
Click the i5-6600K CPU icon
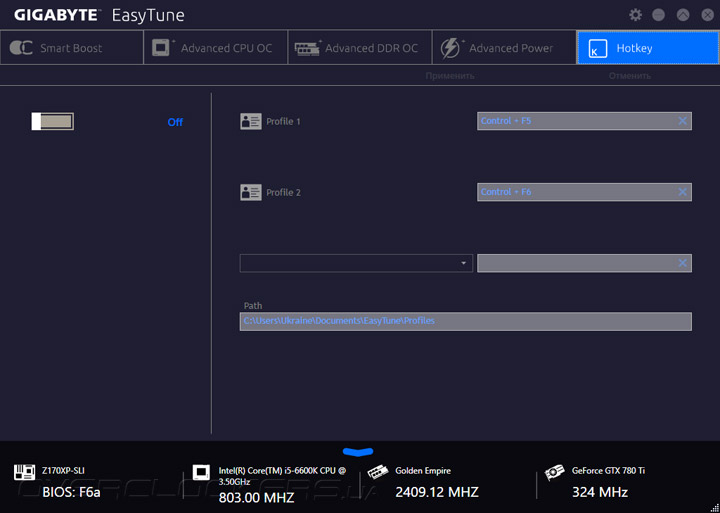tap(201, 473)
